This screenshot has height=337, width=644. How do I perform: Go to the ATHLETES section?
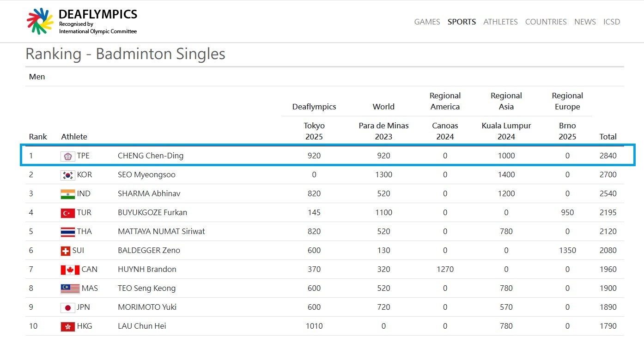500,22
